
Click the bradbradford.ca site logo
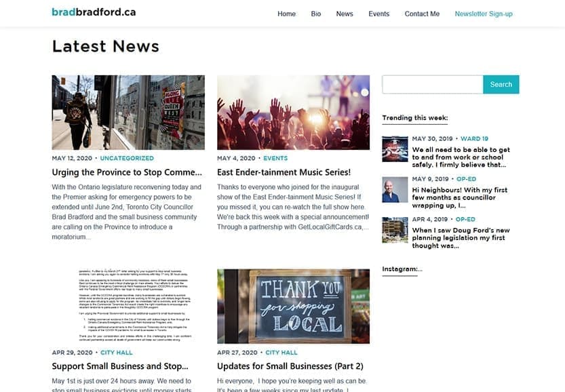[94, 12]
